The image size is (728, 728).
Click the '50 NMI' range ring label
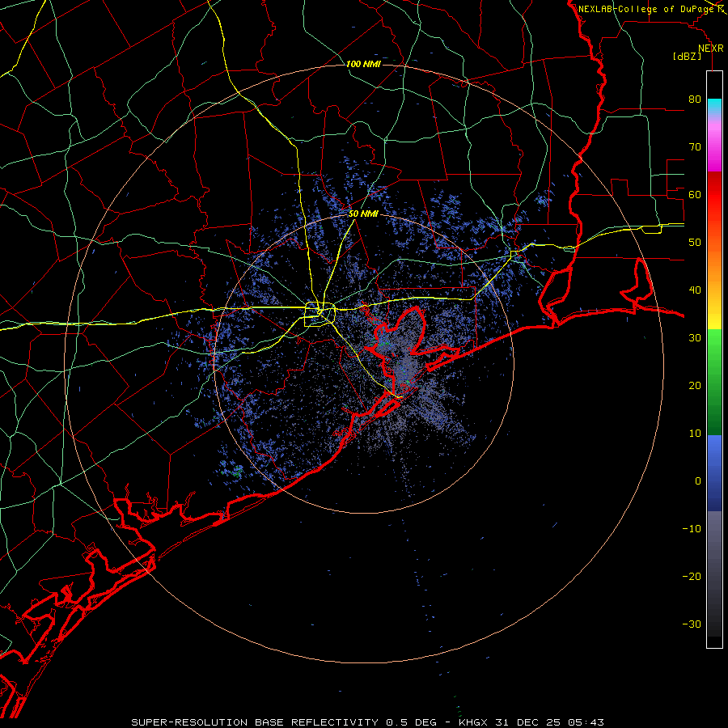pos(363,214)
